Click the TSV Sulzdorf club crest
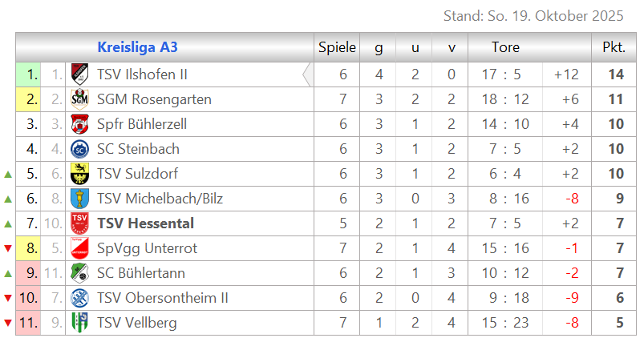 coord(79,174)
